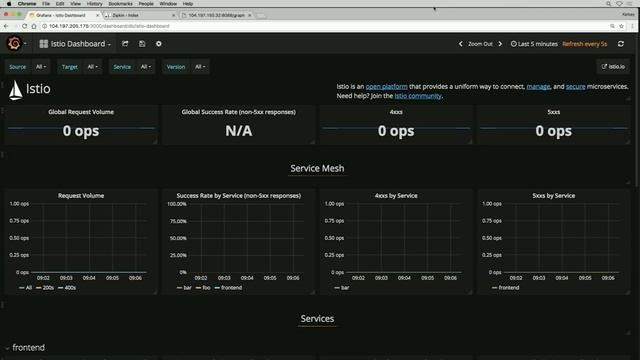Go to browser home icon

coord(34,26)
